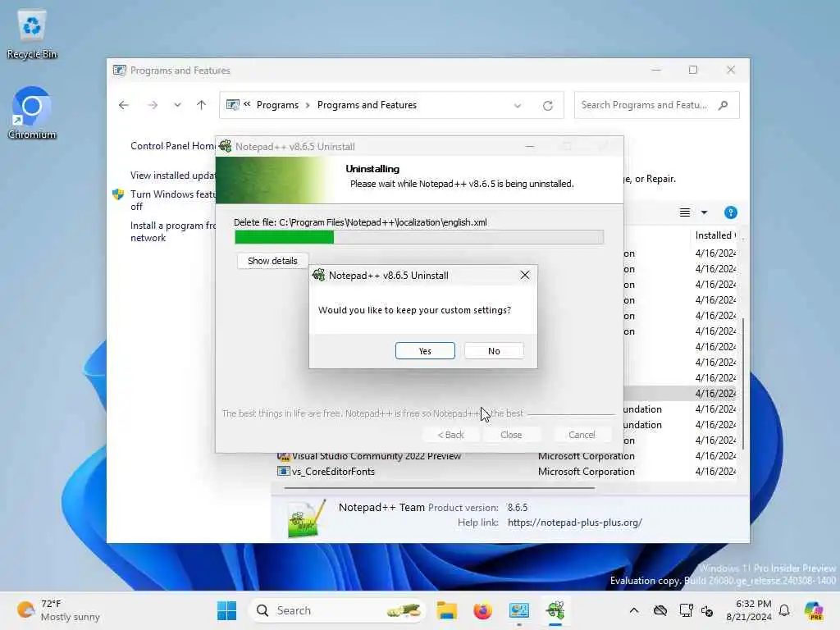Click the Programs breadcrumb
Viewport: 840px width, 630px height.
pyautogui.click(x=277, y=105)
